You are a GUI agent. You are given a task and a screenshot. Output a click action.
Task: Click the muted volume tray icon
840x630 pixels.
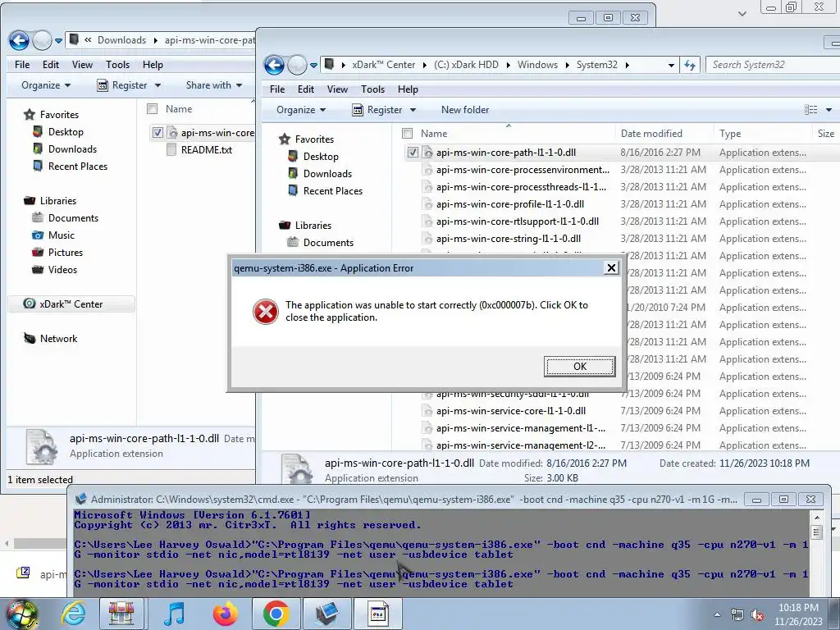757,615
